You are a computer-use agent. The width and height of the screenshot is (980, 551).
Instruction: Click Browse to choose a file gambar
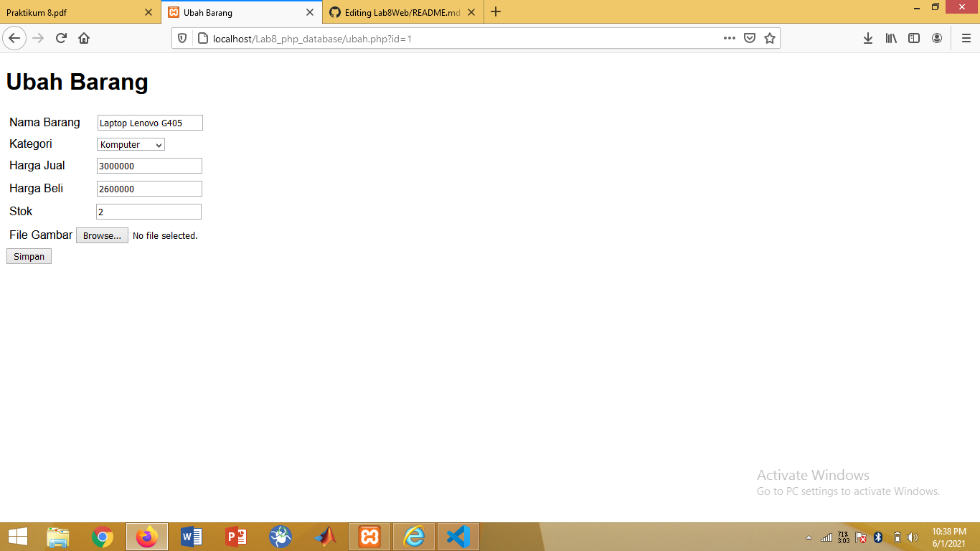[x=101, y=235]
